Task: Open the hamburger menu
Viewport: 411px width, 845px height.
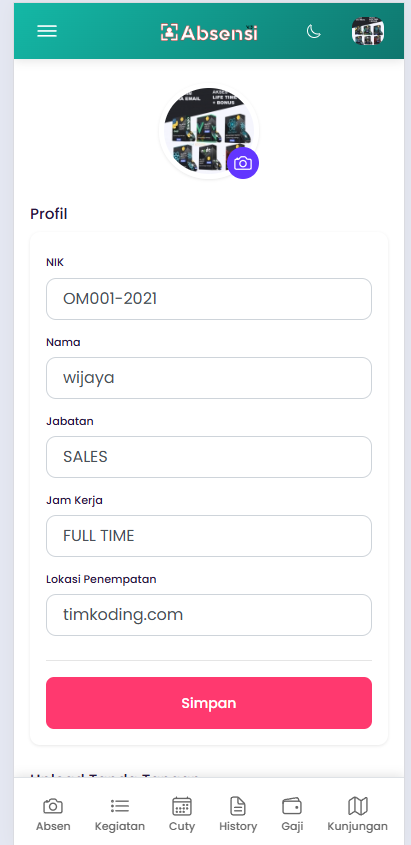Action: pos(47,31)
